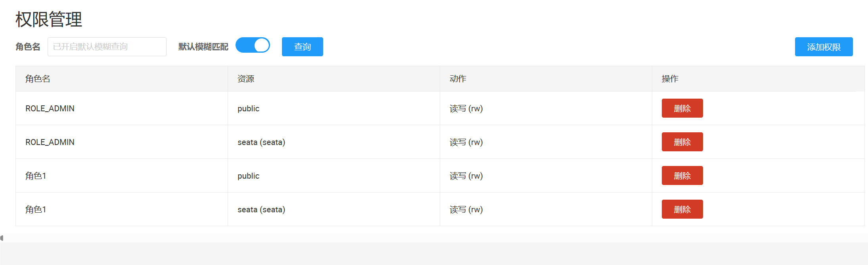Delete the ROLE_ADMIN seata permission
The image size is (868, 265).
pyautogui.click(x=682, y=142)
